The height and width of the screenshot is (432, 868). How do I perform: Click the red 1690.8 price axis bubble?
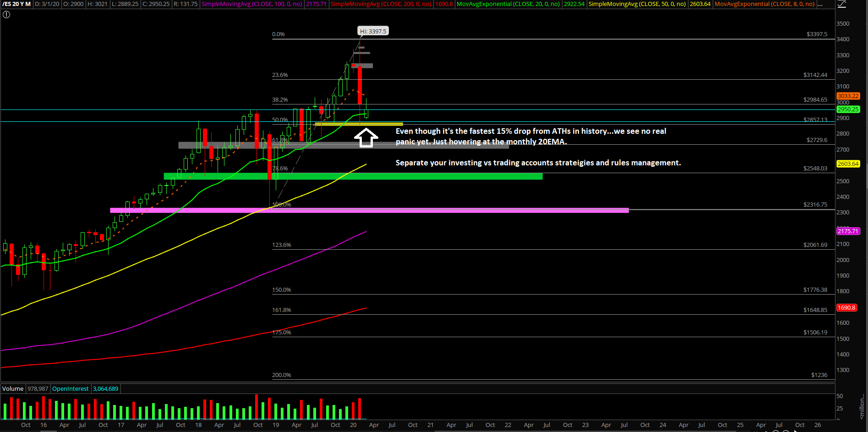click(x=846, y=308)
